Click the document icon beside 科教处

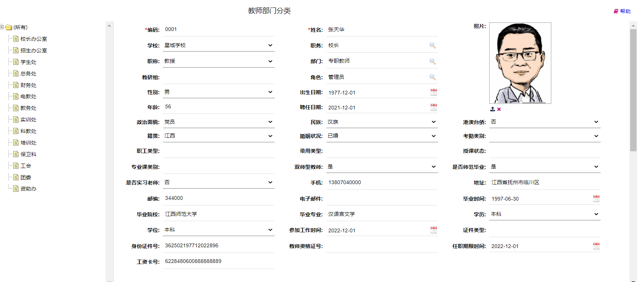click(x=16, y=131)
